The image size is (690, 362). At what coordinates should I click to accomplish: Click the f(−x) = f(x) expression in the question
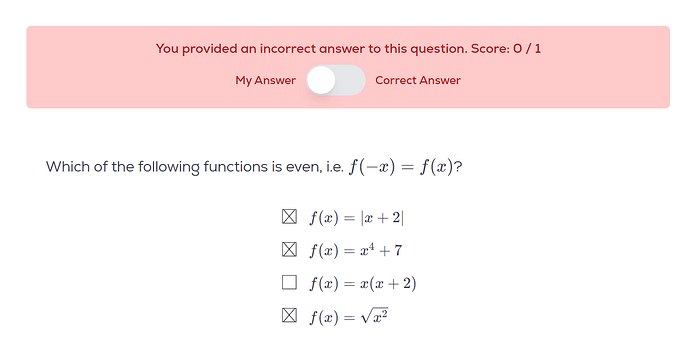[401, 167]
